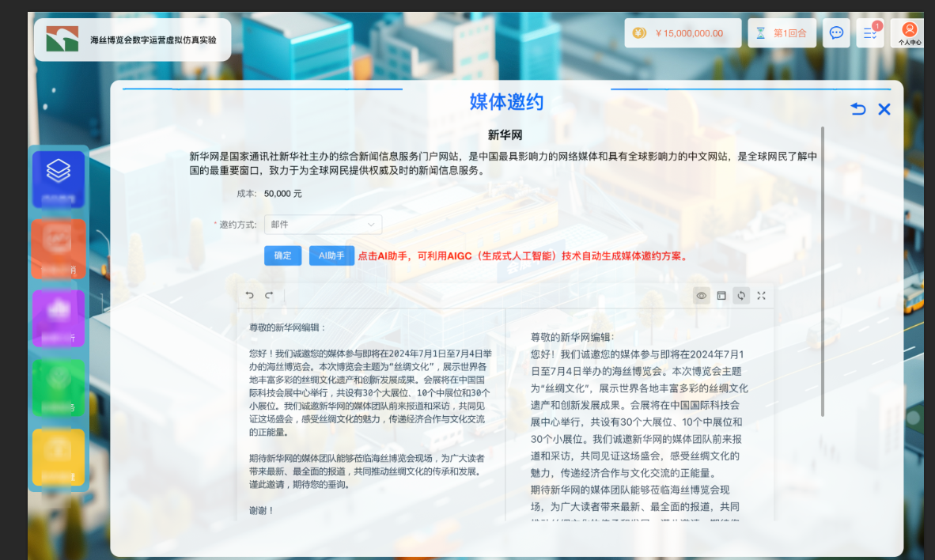This screenshot has height=560, width=935.
Task: Open the task list with notification badge
Action: tap(870, 32)
